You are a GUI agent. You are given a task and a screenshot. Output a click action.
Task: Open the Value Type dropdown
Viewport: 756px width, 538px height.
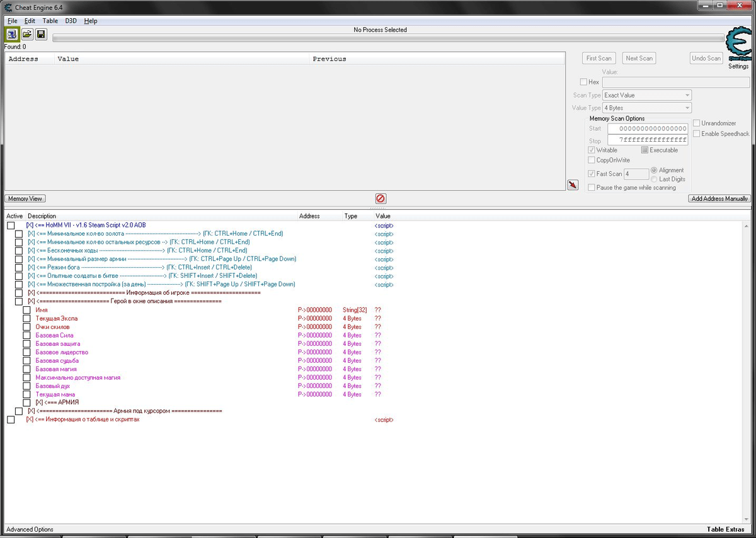(646, 108)
